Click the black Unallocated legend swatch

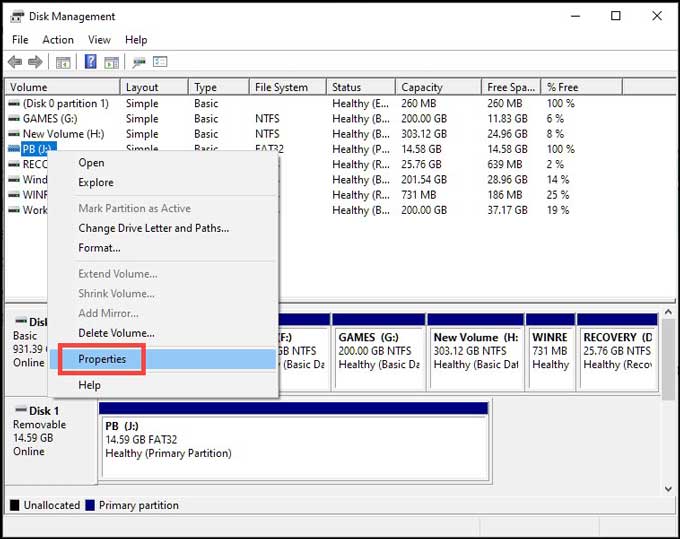click(15, 505)
